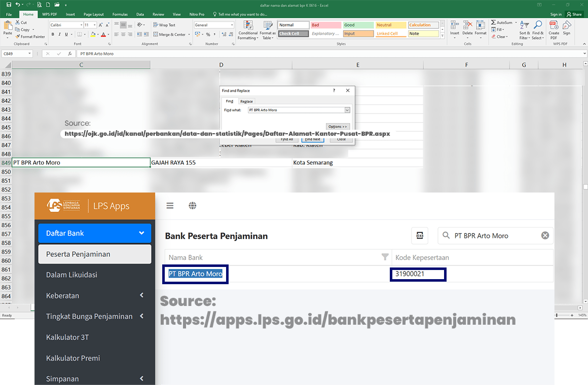Open the General number format dropdown

(x=231, y=25)
